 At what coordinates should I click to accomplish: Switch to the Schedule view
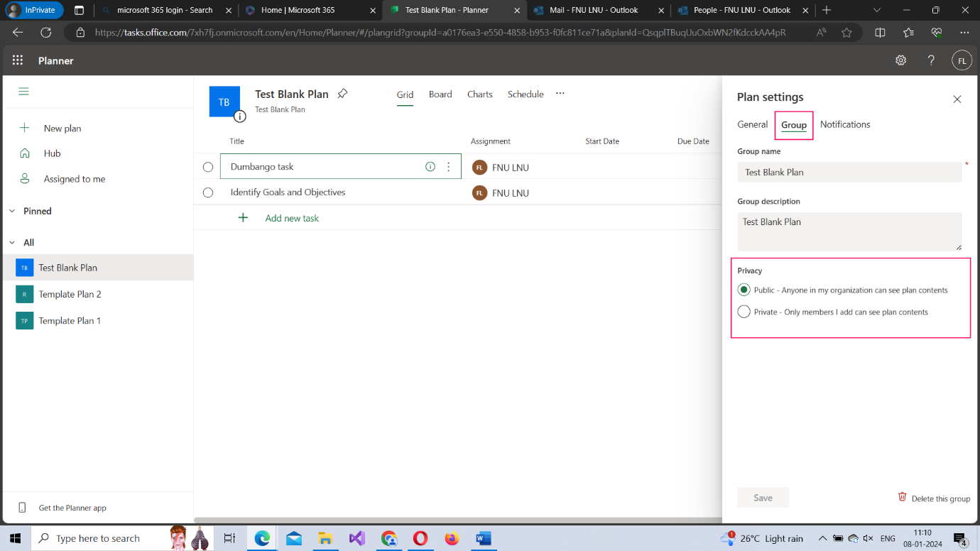point(526,94)
